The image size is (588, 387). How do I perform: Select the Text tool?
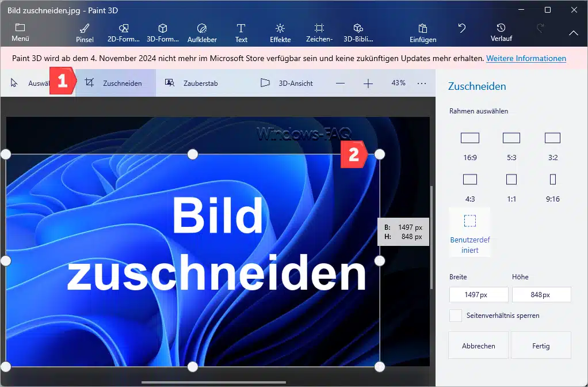pyautogui.click(x=241, y=33)
